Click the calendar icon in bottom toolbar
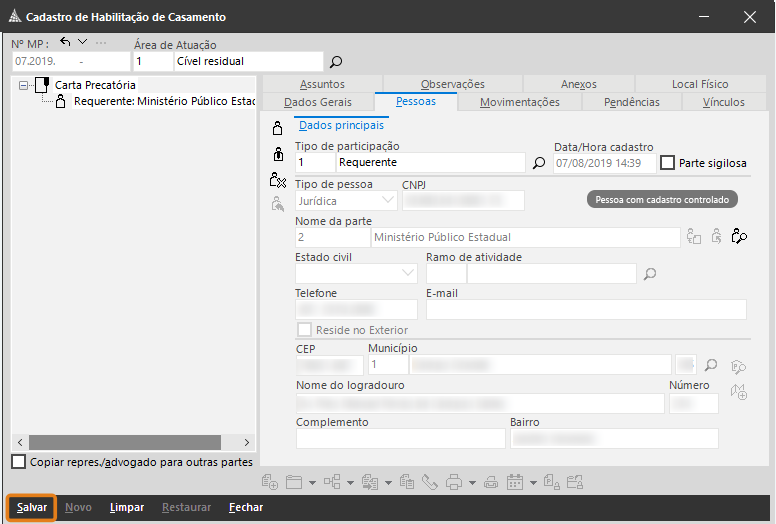776x524 pixels. [x=515, y=482]
